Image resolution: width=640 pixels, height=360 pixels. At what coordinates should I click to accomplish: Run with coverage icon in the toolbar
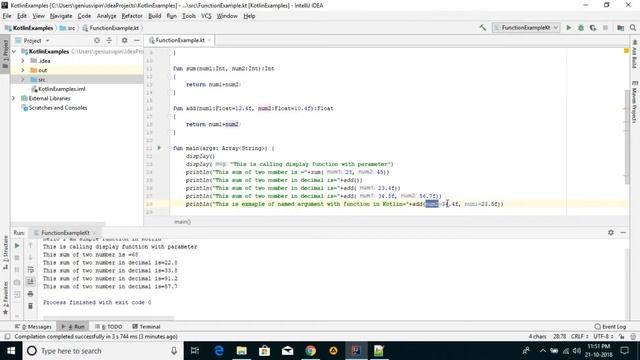point(593,28)
